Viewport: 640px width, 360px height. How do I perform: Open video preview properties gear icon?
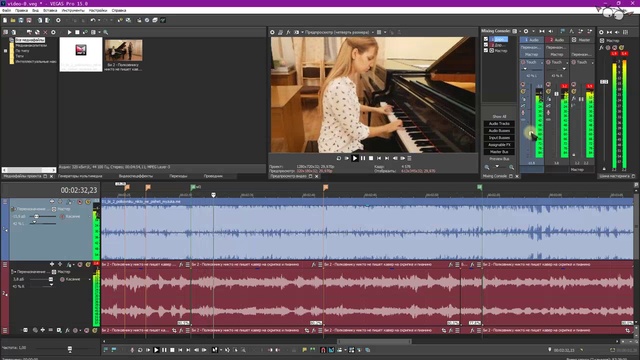(x=273, y=32)
